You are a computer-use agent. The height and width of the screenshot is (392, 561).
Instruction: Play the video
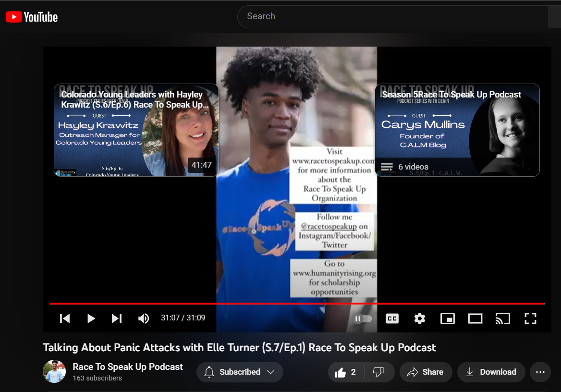coord(91,318)
